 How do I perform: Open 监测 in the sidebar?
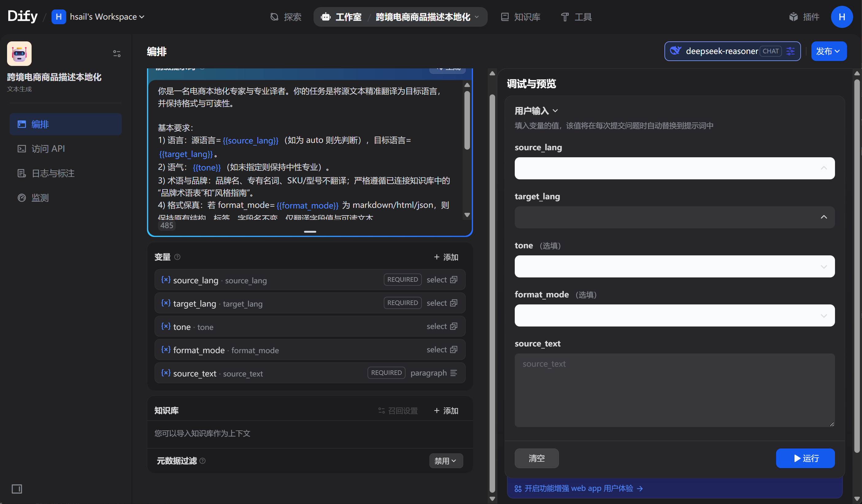point(66,198)
